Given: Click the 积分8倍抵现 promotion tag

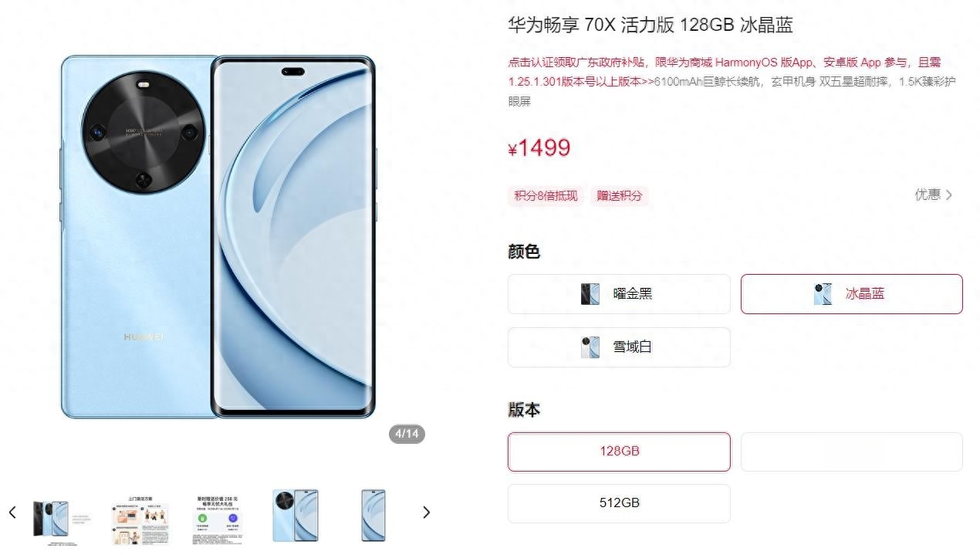Looking at the screenshot, I should pyautogui.click(x=546, y=196).
